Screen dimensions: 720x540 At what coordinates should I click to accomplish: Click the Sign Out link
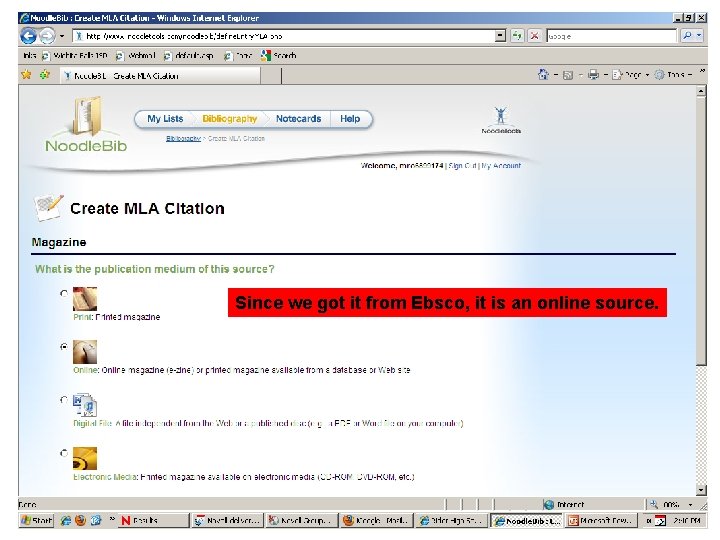[x=462, y=166]
